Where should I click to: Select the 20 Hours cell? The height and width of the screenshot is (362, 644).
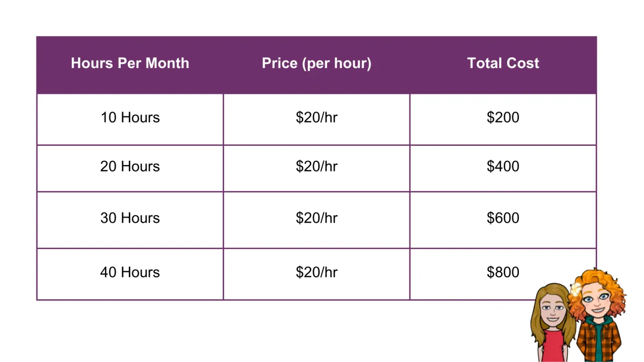[x=130, y=168]
